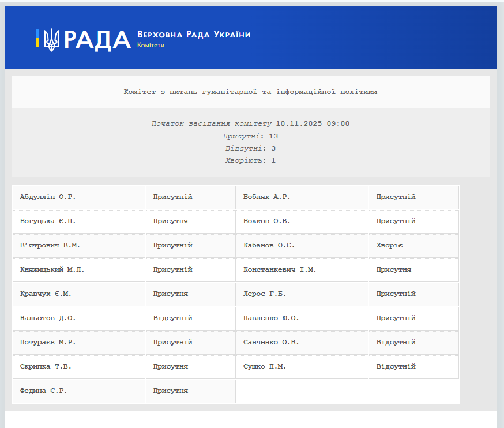This screenshot has width=504, height=428.
Task: Click the Rada trident logo
Action: coord(51,40)
